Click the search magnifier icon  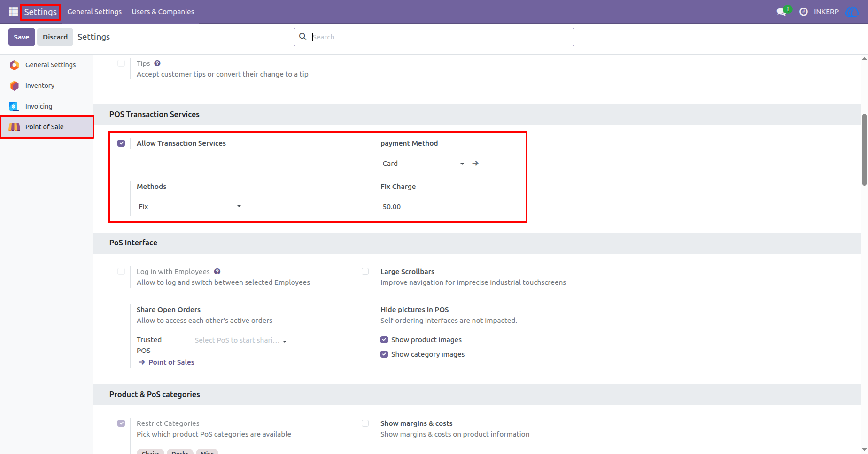tap(303, 37)
